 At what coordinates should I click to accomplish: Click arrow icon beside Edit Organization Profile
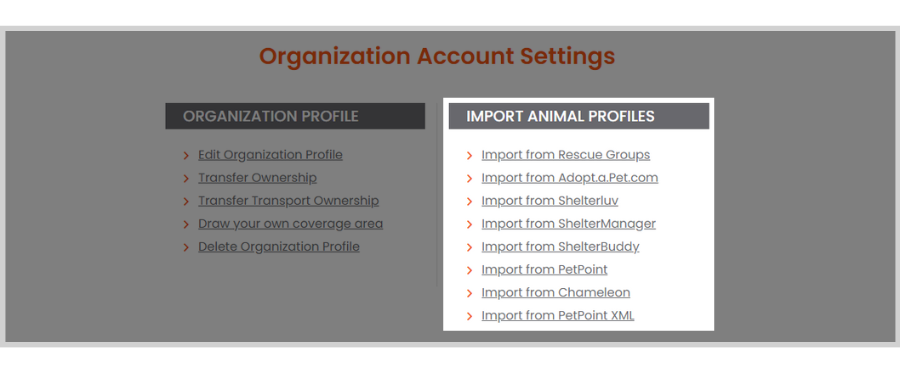[x=186, y=155]
